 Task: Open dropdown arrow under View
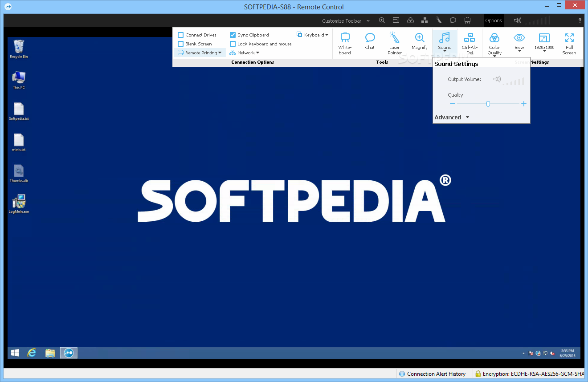click(x=519, y=52)
